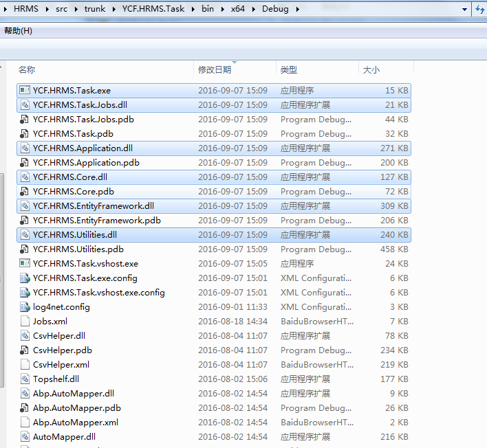Click the YCF.HRMS.Task.Jobs.pdb file icon
This screenshot has height=448, width=487.
tap(24, 120)
